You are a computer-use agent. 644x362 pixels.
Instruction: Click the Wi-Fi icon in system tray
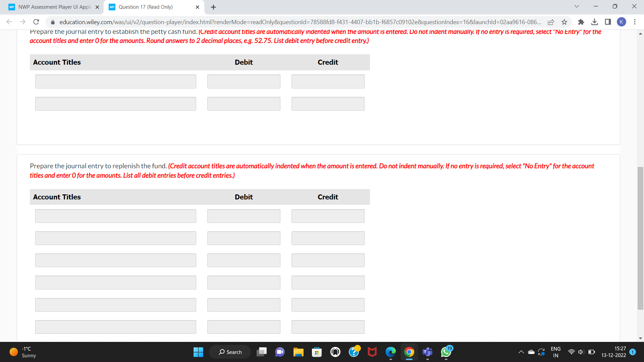coord(572,352)
